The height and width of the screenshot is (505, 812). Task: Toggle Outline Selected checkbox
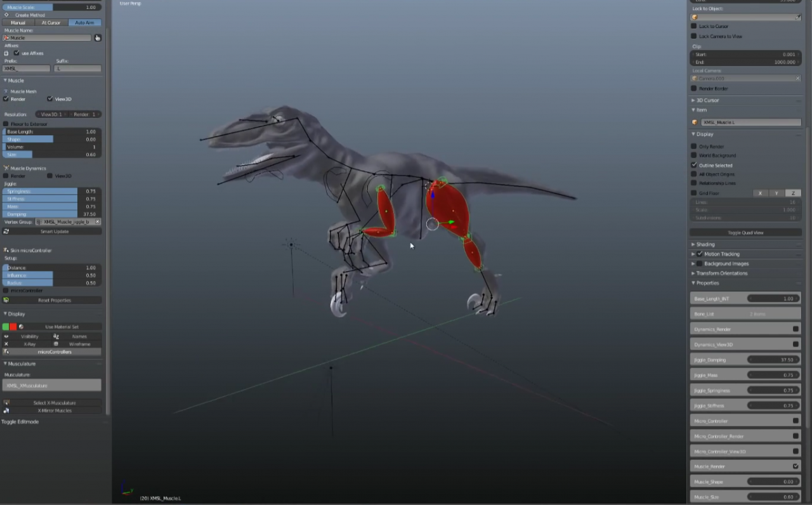(x=693, y=165)
